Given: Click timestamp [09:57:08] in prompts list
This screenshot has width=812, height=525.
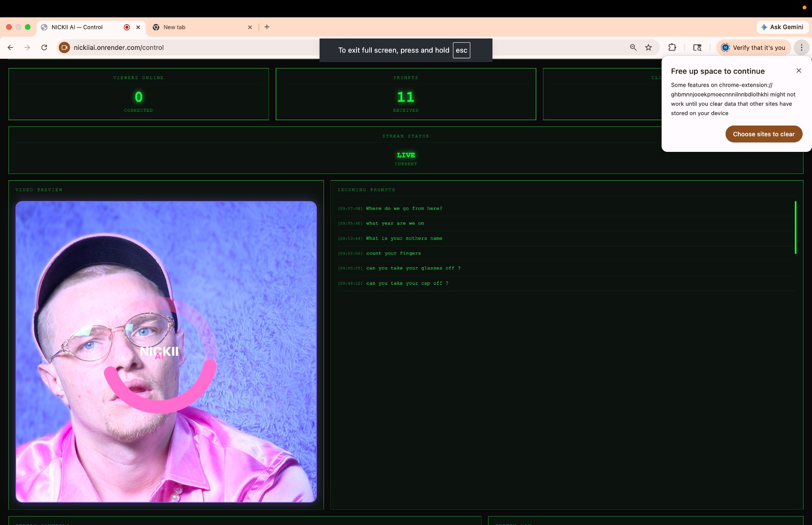Looking at the screenshot, I should pyautogui.click(x=350, y=209).
